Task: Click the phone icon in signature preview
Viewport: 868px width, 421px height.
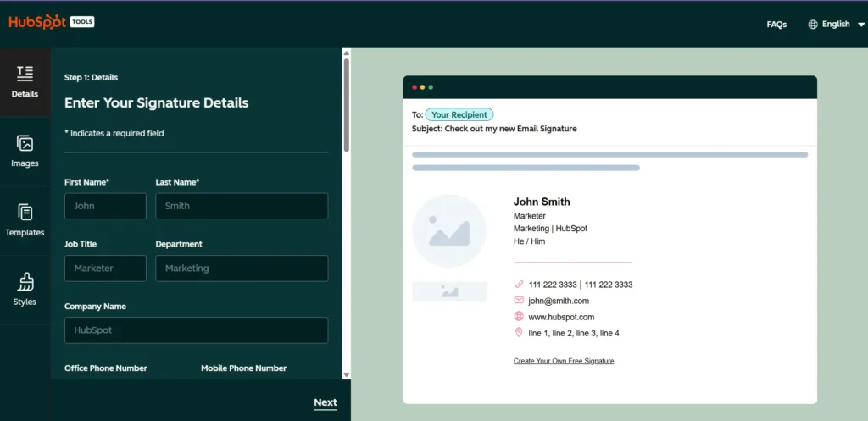Action: [x=519, y=285]
